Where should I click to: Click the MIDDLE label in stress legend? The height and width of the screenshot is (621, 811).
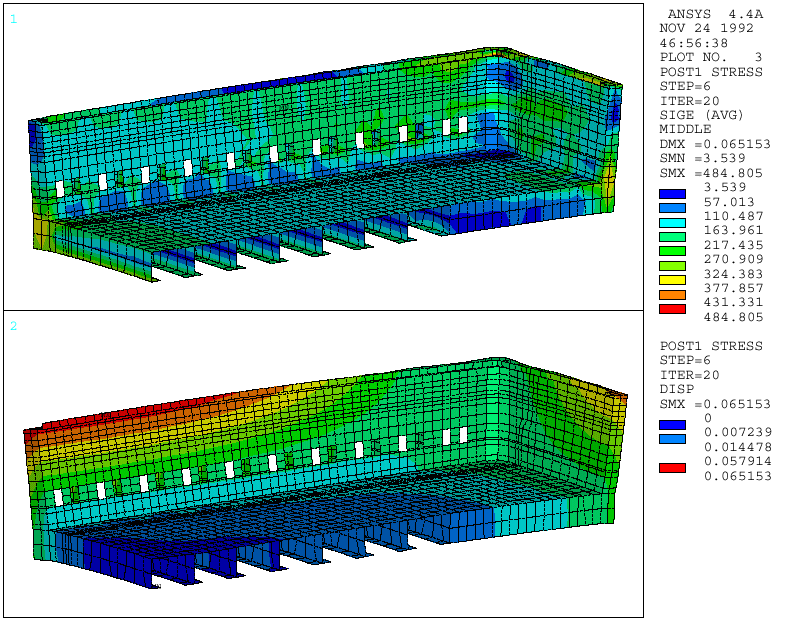tap(683, 129)
